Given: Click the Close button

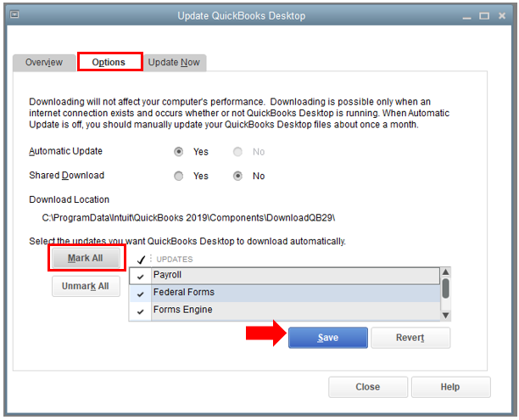Looking at the screenshot, I should [368, 387].
